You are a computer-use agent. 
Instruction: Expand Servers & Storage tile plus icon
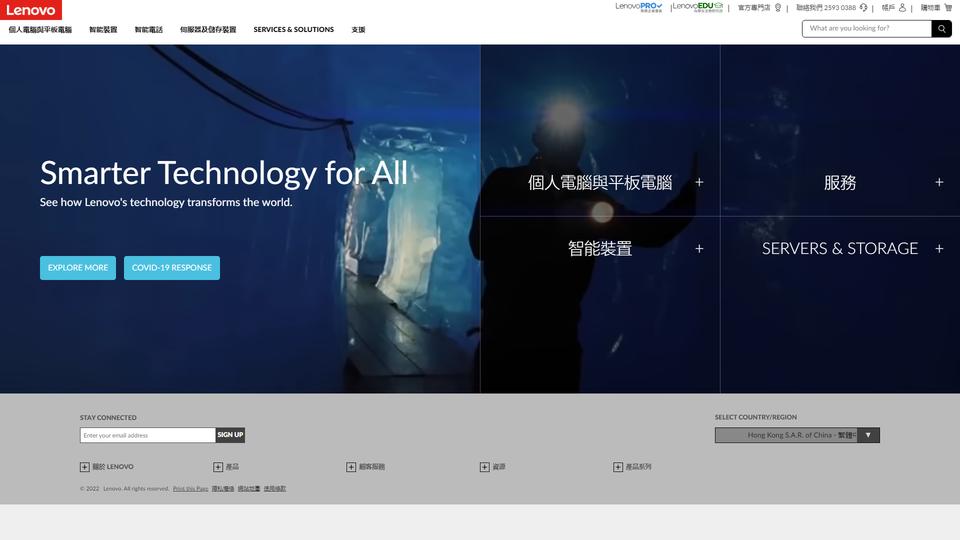click(939, 249)
